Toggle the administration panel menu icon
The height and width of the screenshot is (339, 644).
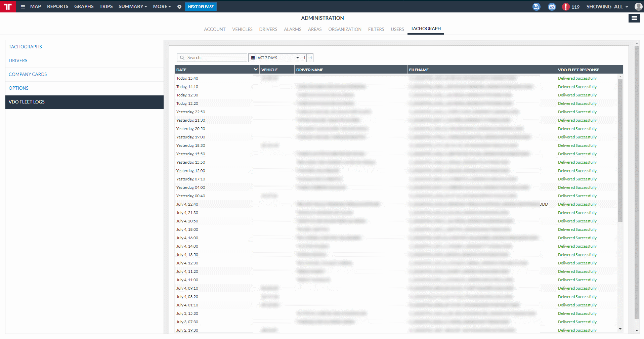pyautogui.click(x=634, y=18)
